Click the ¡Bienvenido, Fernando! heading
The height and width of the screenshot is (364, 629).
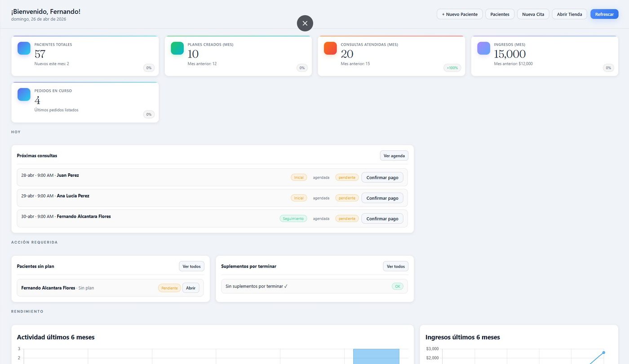[x=46, y=12]
